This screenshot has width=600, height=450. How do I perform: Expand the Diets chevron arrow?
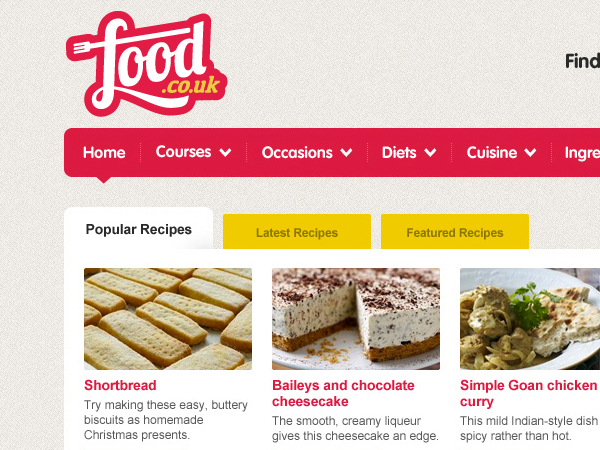430,152
